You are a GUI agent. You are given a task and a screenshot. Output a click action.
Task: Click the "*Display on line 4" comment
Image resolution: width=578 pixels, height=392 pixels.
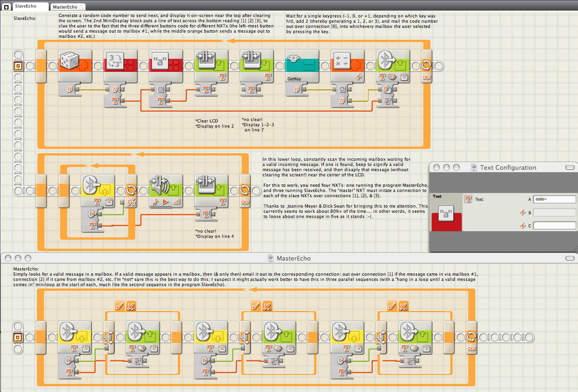[x=215, y=236]
